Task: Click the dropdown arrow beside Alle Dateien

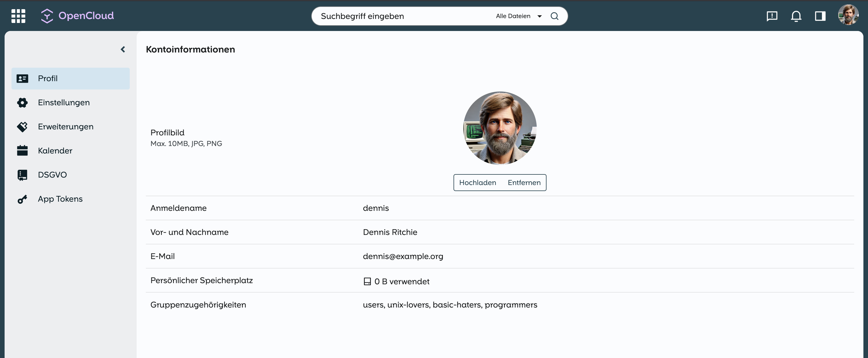Action: 539,16
